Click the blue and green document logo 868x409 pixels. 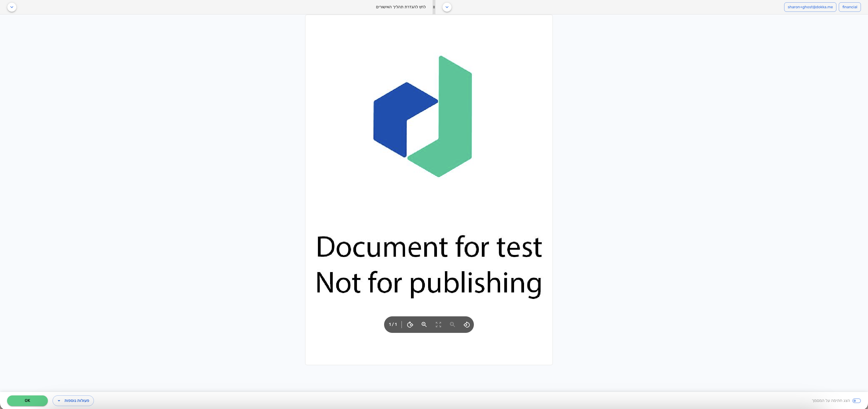click(x=423, y=116)
